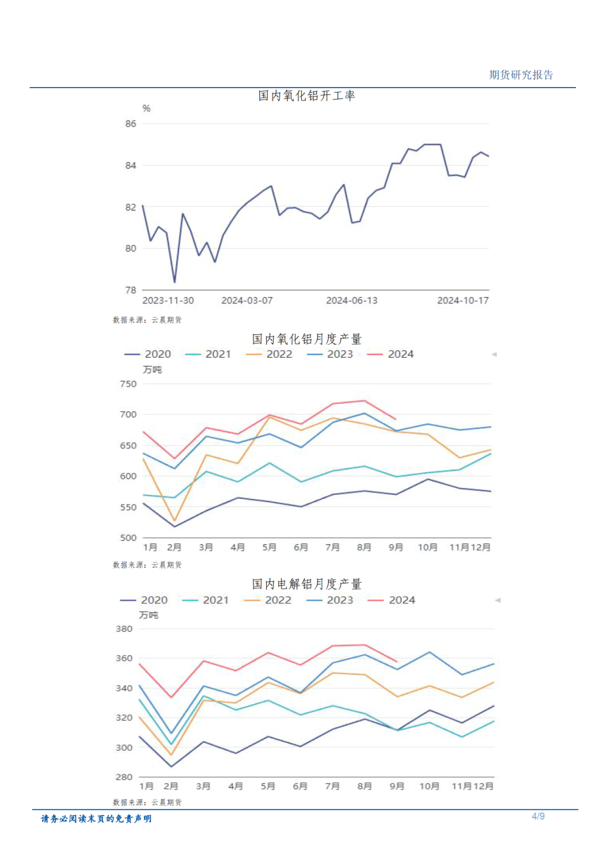This screenshot has height=868, width=614.
Task: Toggle 2024 series in alumina output legend
Action: (x=391, y=354)
